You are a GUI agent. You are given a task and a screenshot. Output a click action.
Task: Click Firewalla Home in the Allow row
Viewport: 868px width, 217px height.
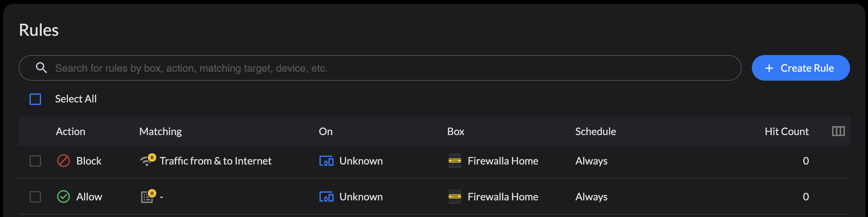click(503, 197)
